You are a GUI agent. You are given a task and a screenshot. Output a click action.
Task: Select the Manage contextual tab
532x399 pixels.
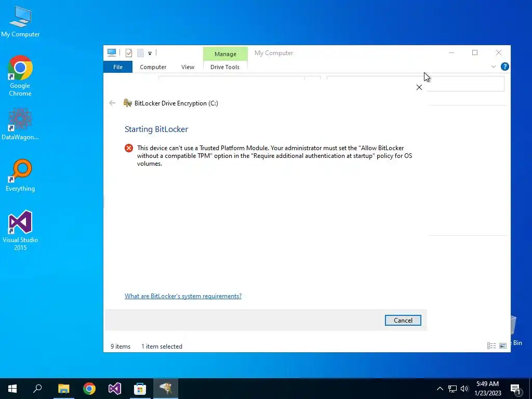[x=225, y=54]
